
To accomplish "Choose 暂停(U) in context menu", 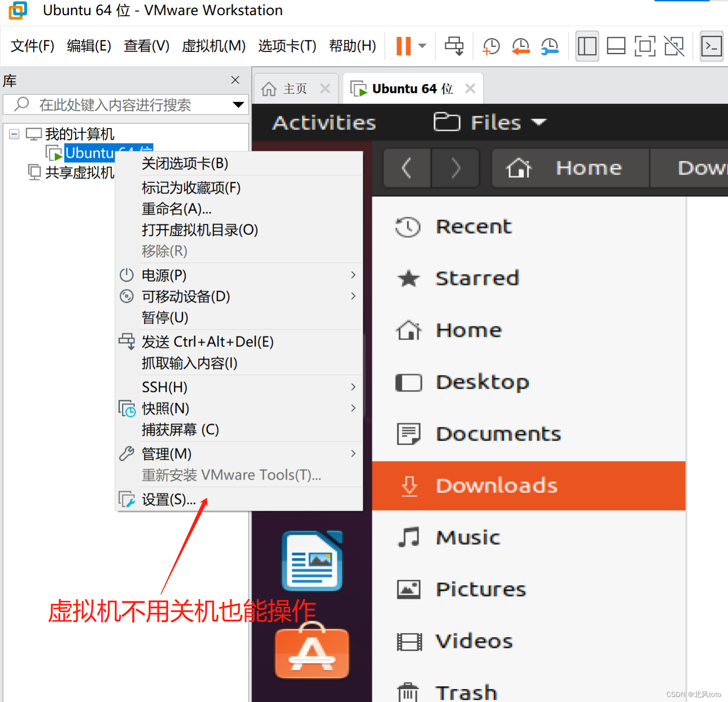I will [x=239, y=317].
